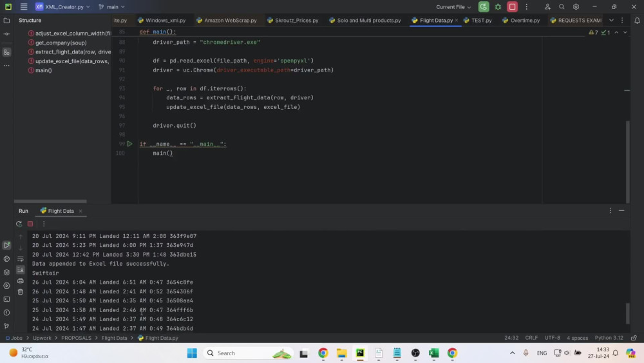
Task: Stop process in Run panel toolbar
Action: (30, 224)
